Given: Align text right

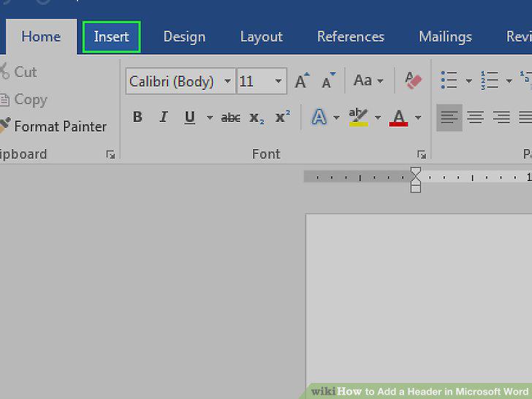Looking at the screenshot, I should [501, 118].
